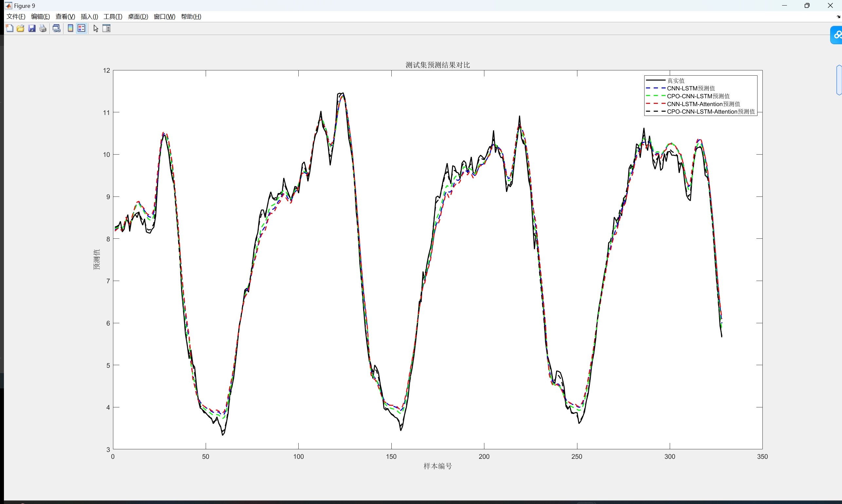The width and height of the screenshot is (842, 504).
Task: Open the 帮助(H) menu
Action: (191, 17)
